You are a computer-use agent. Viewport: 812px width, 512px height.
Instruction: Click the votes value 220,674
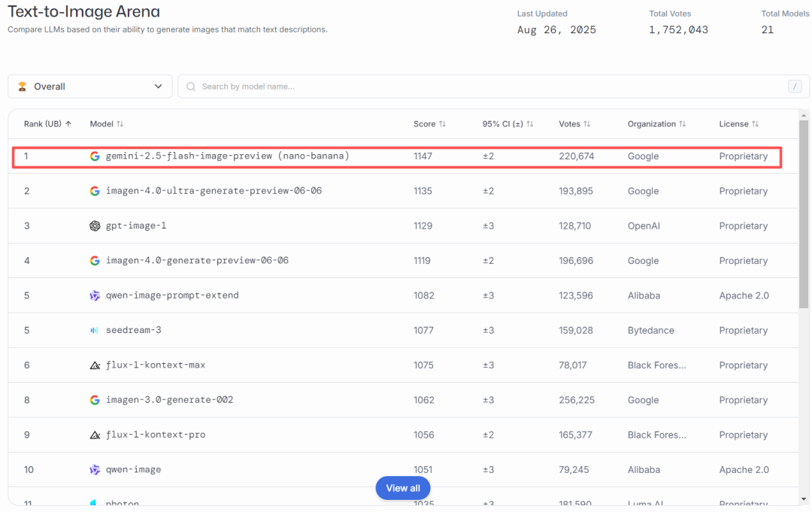[x=577, y=156]
